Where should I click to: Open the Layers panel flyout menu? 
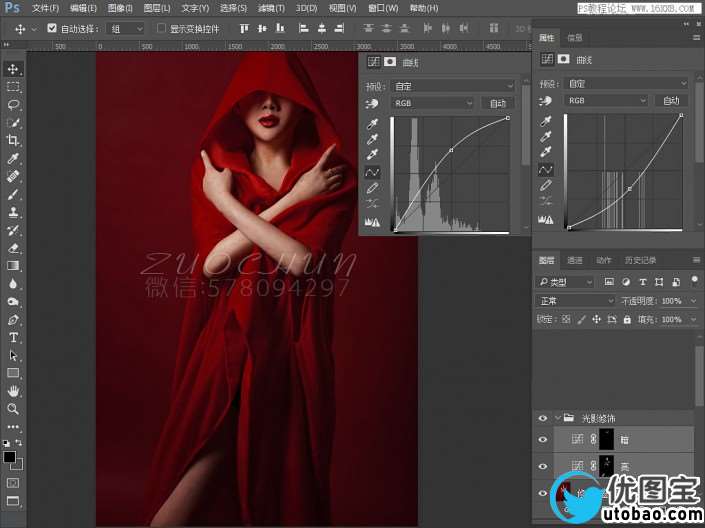point(696,260)
